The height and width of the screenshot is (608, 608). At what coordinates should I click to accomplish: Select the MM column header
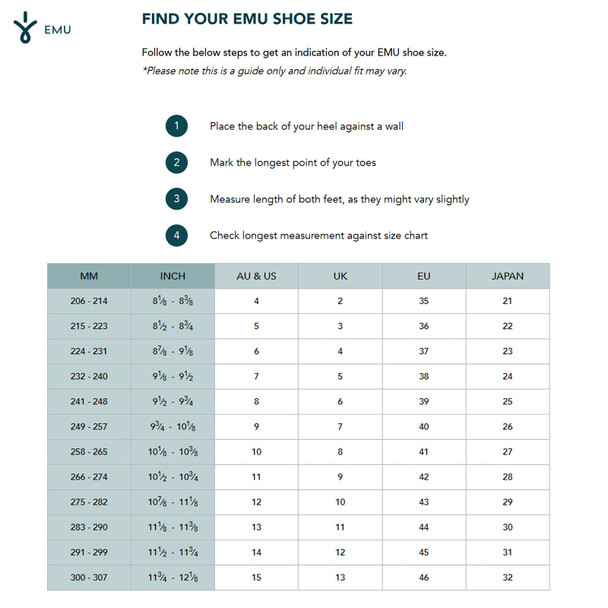coord(89,276)
